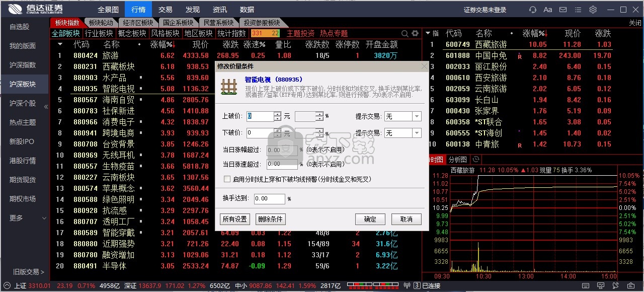Switch to 板块轮动 tab
Screen dimensions: 644x292
point(101,23)
